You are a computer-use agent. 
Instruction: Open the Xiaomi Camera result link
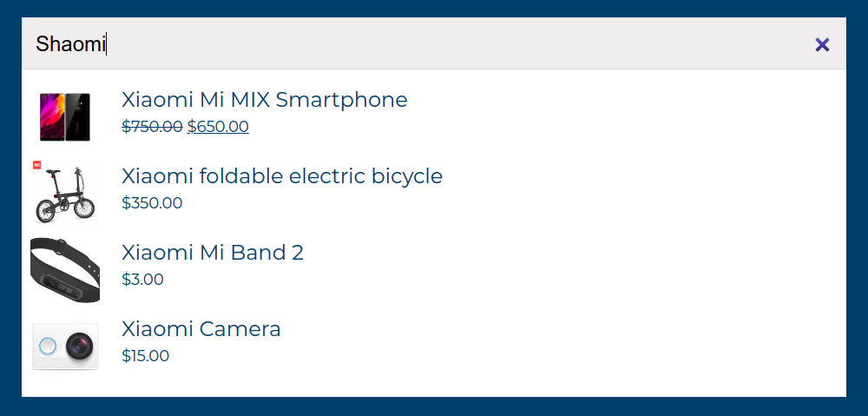point(201,329)
